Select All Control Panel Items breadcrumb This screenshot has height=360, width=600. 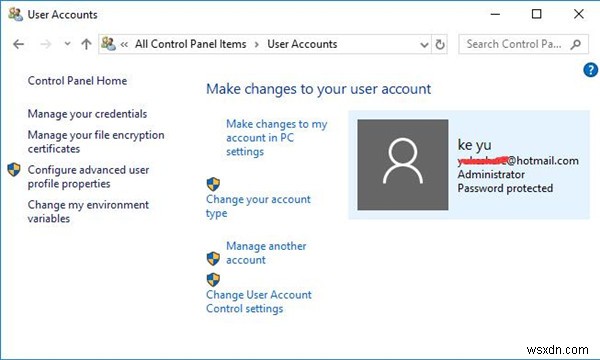coord(191,44)
